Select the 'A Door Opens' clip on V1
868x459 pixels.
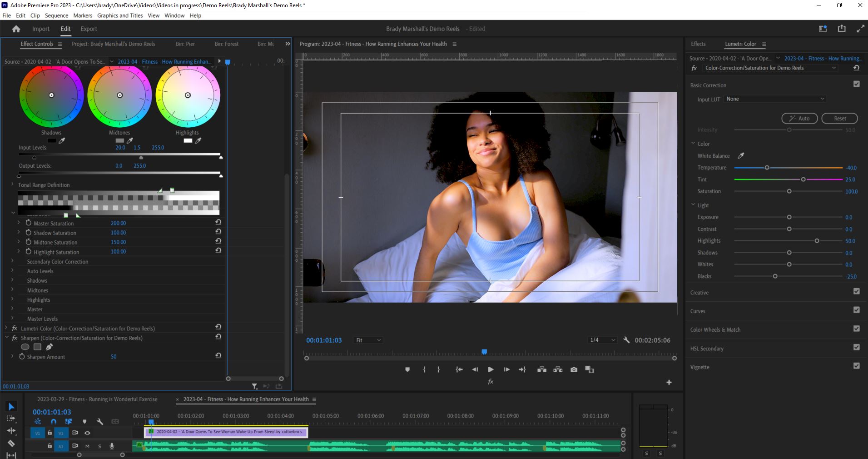click(x=226, y=432)
